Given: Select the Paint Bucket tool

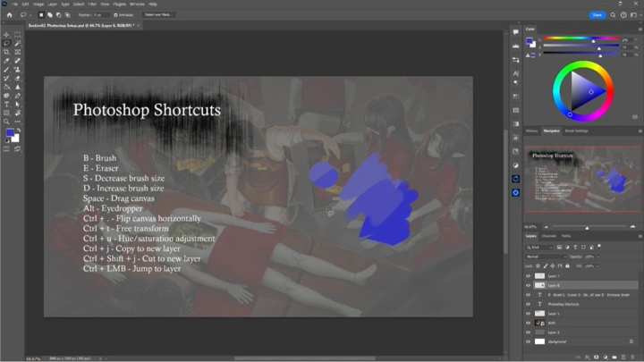Looking at the screenshot, I should pos(6,87).
